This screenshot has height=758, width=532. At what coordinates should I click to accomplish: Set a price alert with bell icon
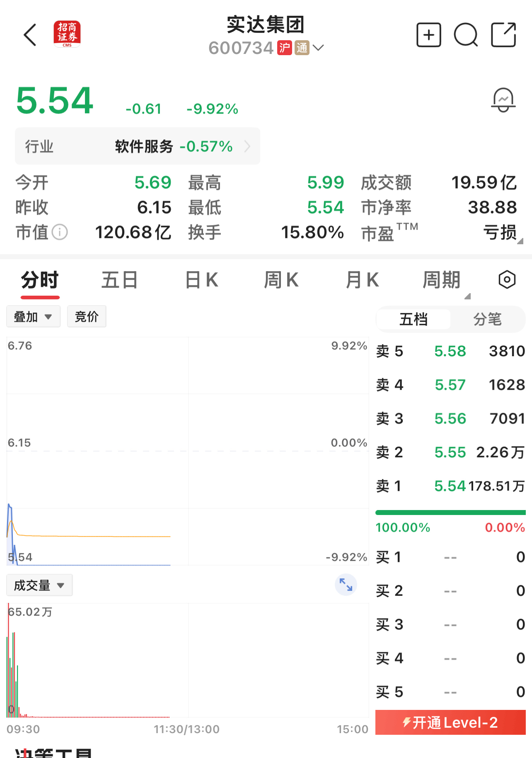point(503,100)
